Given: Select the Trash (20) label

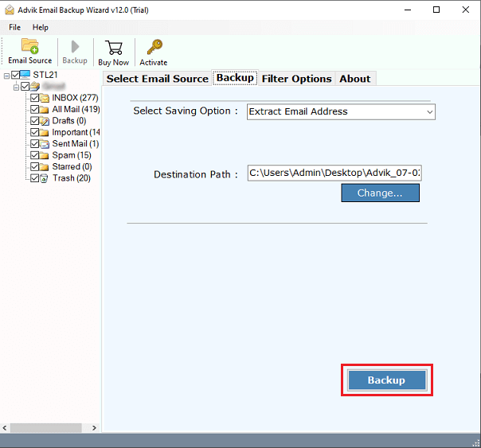Looking at the screenshot, I should 72,178.
